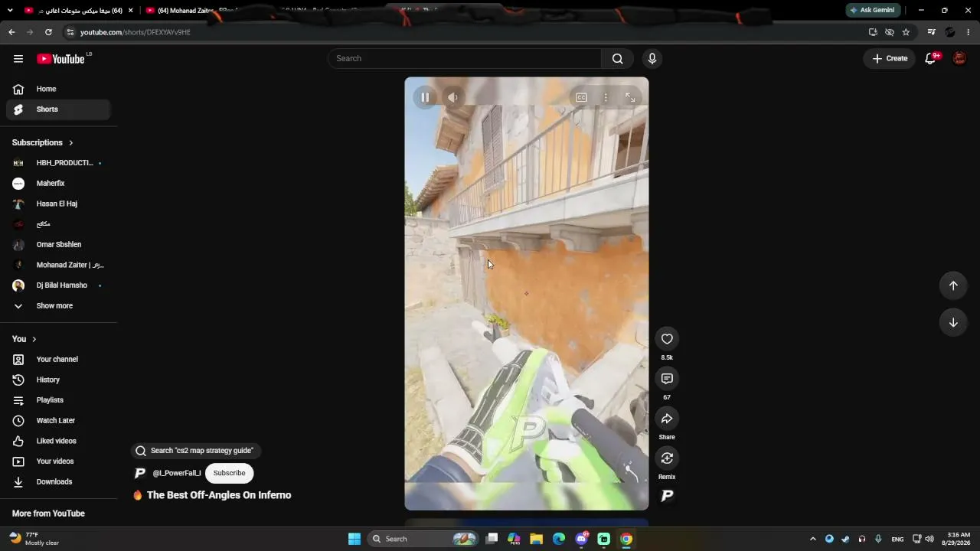Start voice search with the microphone
Screen dimensions: 980x551
652,59
